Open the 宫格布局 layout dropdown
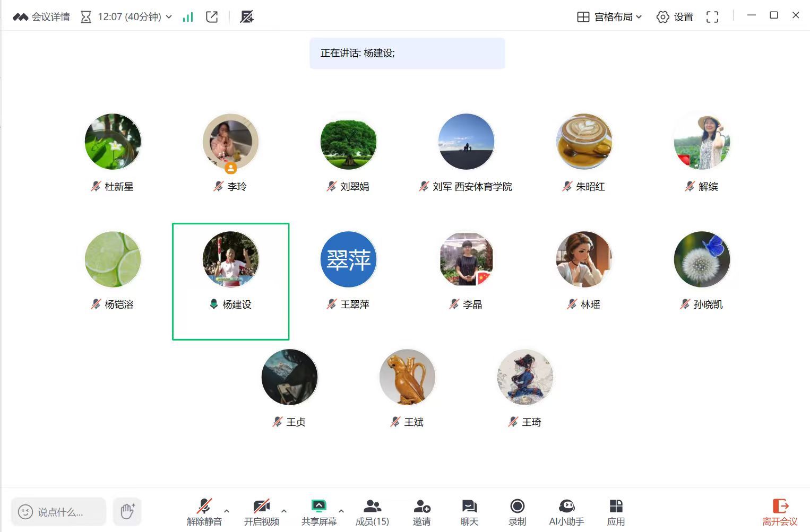 tap(609, 17)
